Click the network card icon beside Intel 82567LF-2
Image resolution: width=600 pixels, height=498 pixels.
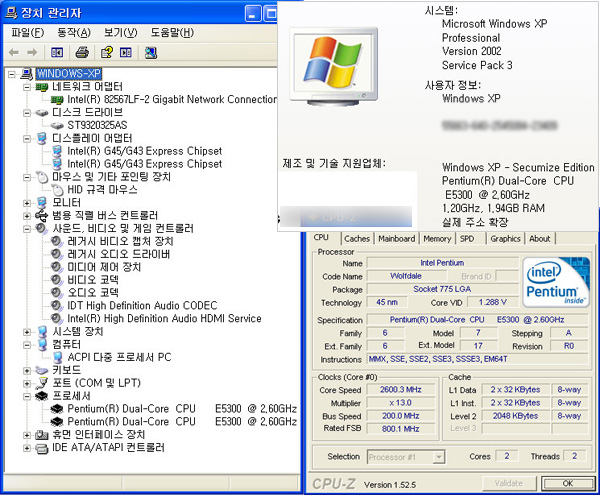point(57,100)
